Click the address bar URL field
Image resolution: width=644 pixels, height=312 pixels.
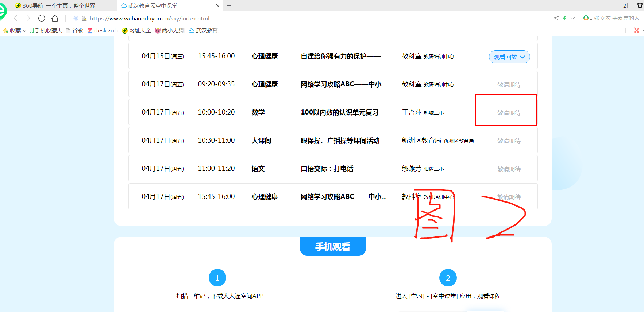(x=150, y=19)
